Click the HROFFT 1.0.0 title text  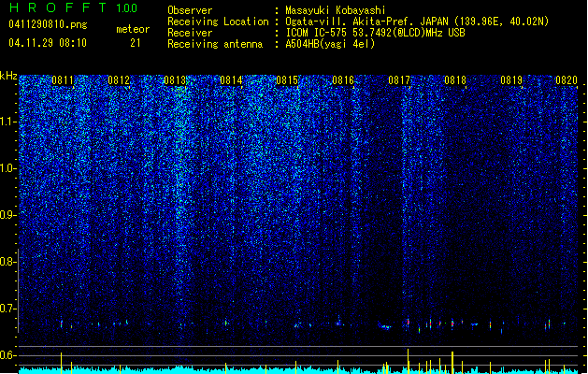click(x=74, y=7)
